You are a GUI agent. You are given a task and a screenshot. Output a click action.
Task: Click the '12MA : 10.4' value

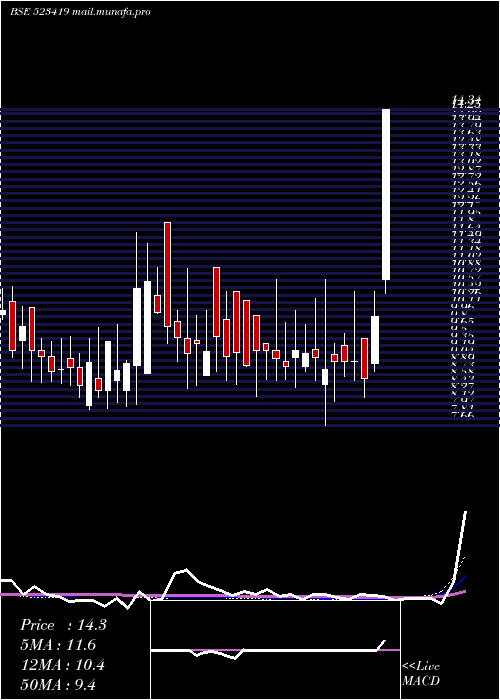(63, 665)
